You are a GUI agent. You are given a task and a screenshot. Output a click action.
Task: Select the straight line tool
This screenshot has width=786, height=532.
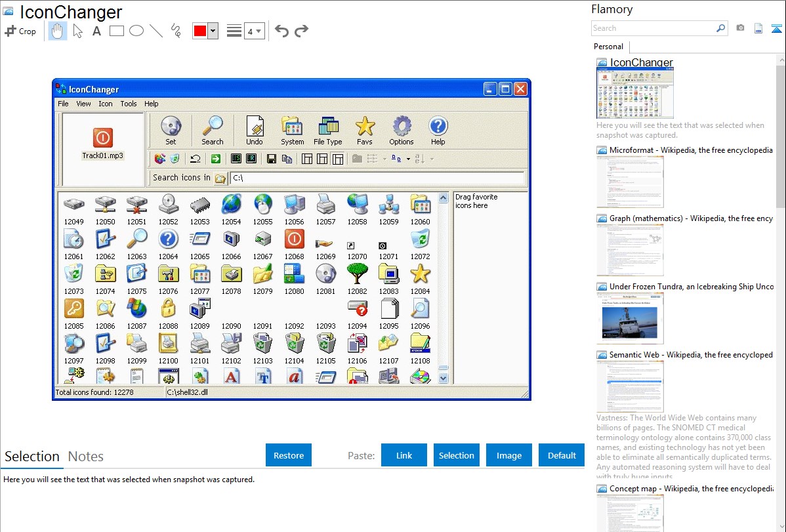pyautogui.click(x=156, y=31)
